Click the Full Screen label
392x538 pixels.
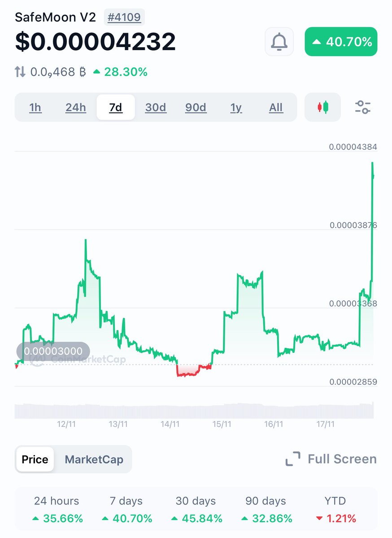click(342, 459)
